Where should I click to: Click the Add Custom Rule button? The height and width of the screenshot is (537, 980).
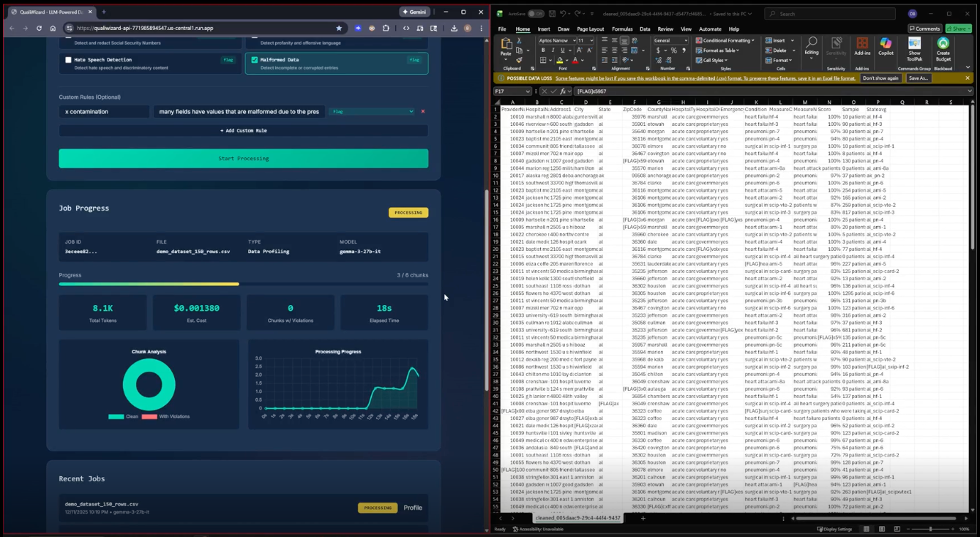243,130
